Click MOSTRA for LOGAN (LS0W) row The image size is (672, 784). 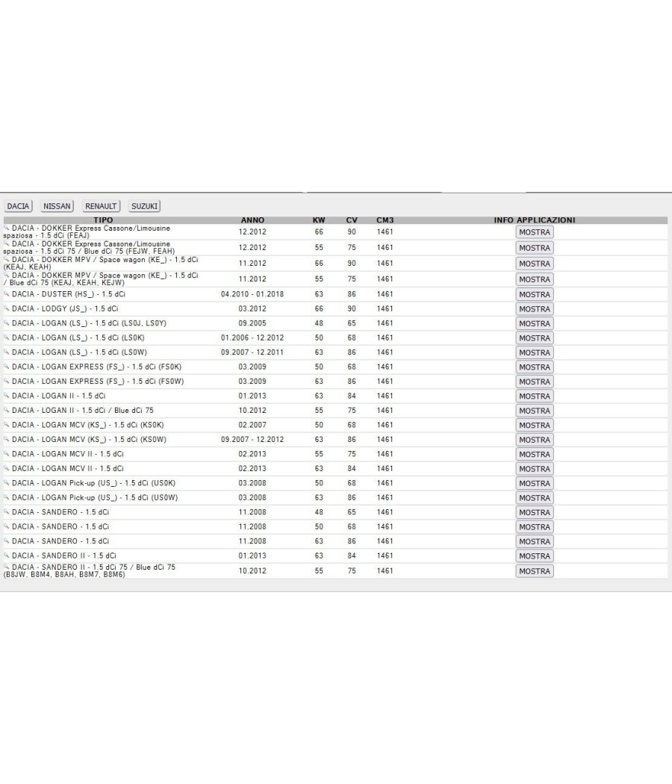tap(535, 352)
